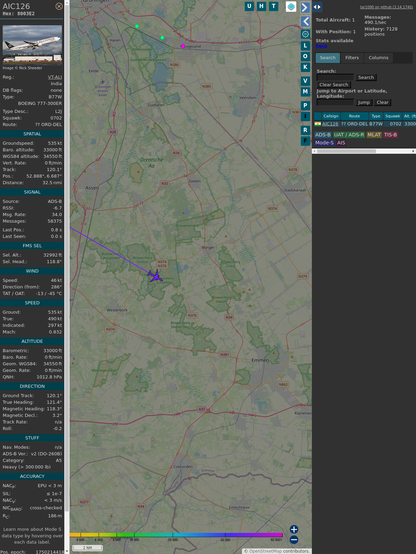Toggle sidebar width double-arrow button

(x=317, y=7)
